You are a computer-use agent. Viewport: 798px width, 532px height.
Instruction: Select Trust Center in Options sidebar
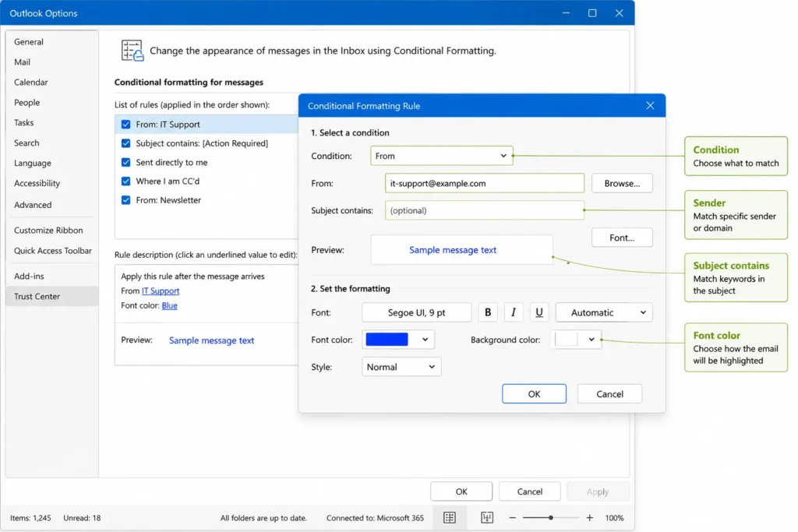click(x=51, y=296)
